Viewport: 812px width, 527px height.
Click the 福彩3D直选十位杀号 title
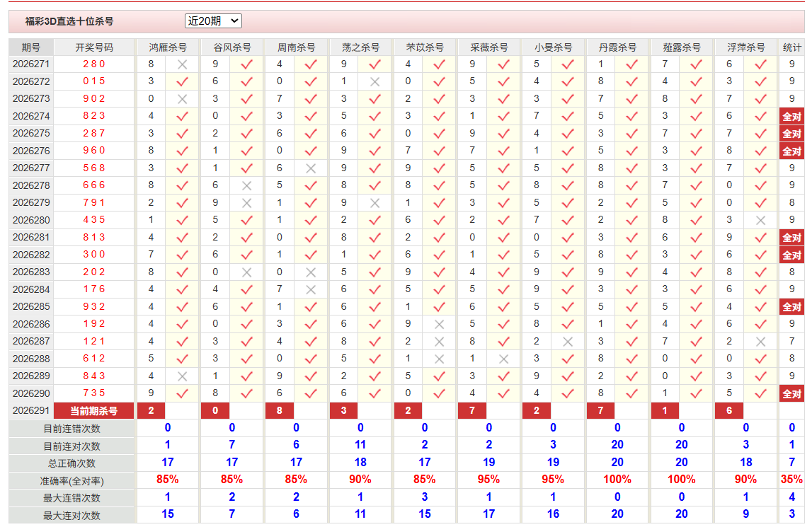point(69,21)
